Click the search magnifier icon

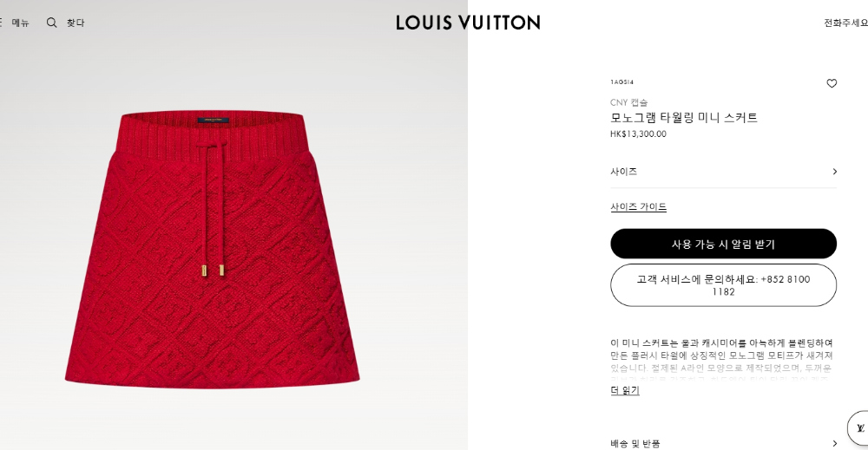tap(51, 23)
